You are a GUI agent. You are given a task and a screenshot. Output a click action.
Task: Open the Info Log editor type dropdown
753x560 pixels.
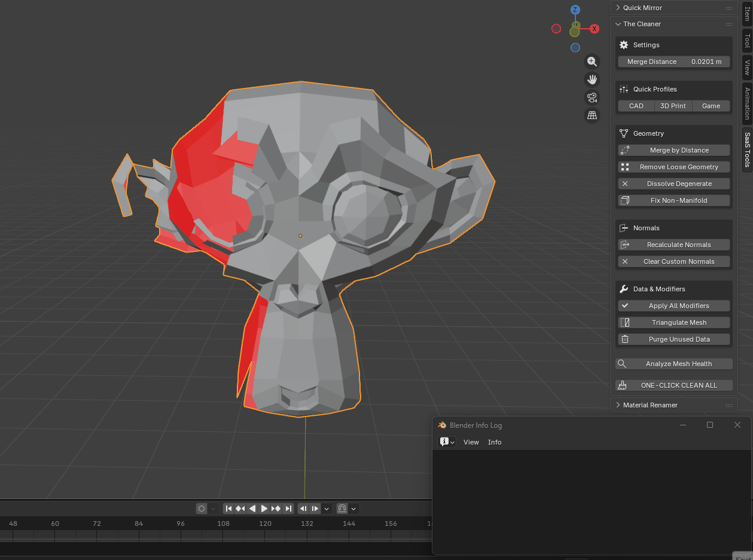pos(447,442)
